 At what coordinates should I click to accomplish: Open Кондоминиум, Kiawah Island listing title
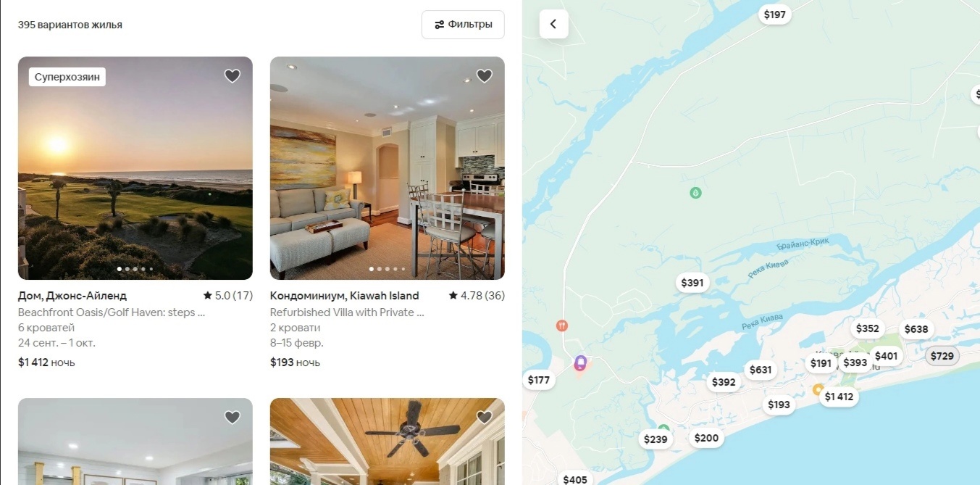tap(345, 296)
